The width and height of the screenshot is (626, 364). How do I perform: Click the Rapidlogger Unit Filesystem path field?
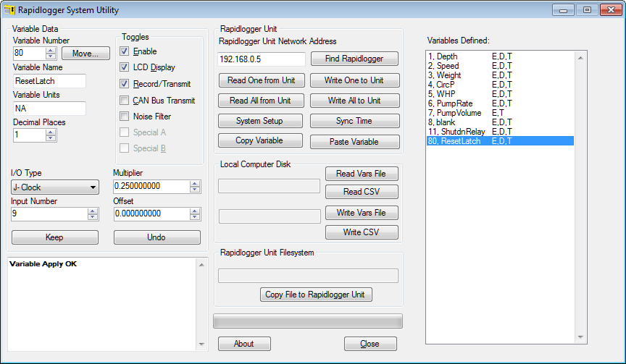pos(308,276)
